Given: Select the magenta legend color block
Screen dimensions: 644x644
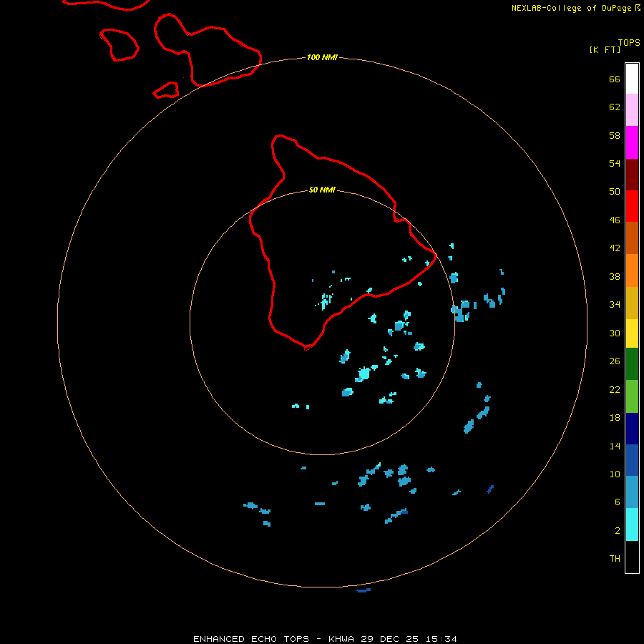Looking at the screenshot, I should click(632, 142).
